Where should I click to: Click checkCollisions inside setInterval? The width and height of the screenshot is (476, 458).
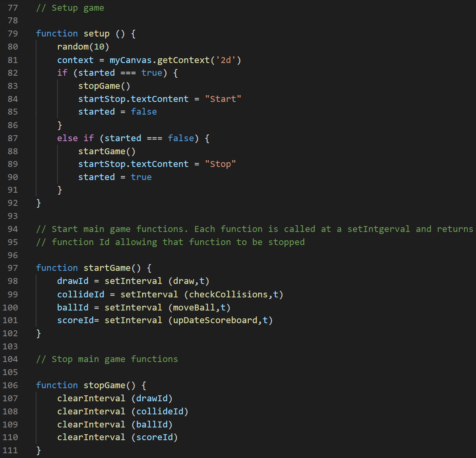coord(228,295)
